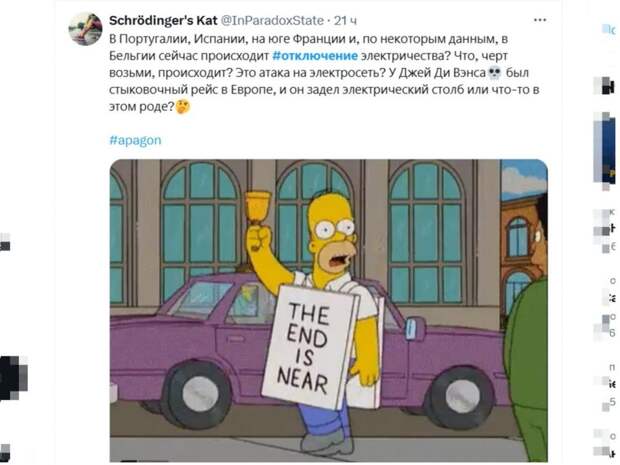620x465 pixels.
Task: Open the @InParadoxState handle link
Action: (272, 20)
